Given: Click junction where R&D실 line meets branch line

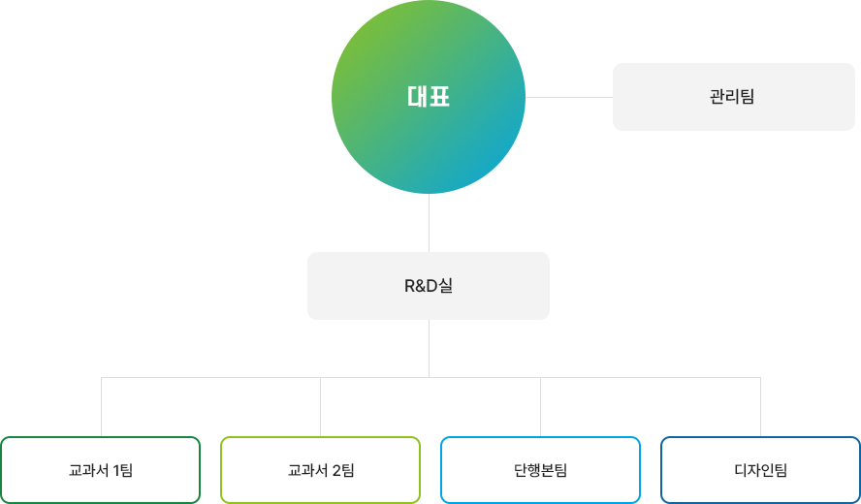Looking at the screenshot, I should (429, 377).
